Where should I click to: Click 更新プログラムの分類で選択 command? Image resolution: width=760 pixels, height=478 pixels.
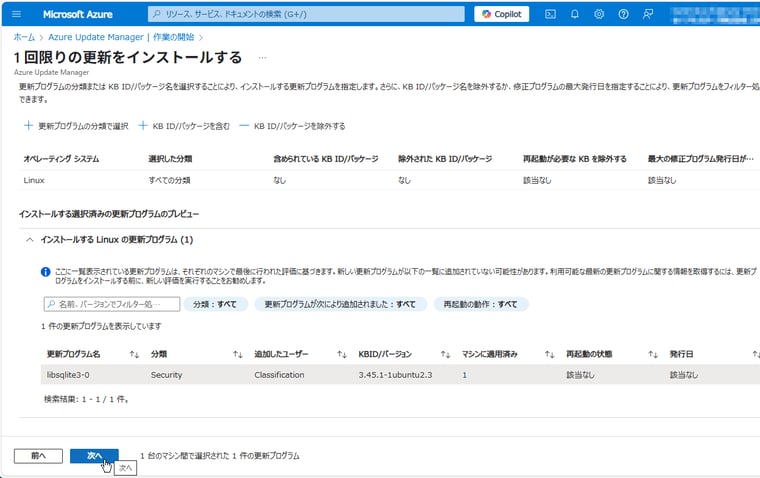(76, 126)
